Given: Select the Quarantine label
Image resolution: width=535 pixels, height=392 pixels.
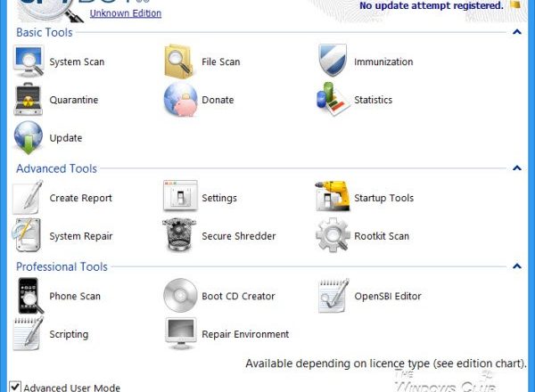Looking at the screenshot, I should [74, 100].
